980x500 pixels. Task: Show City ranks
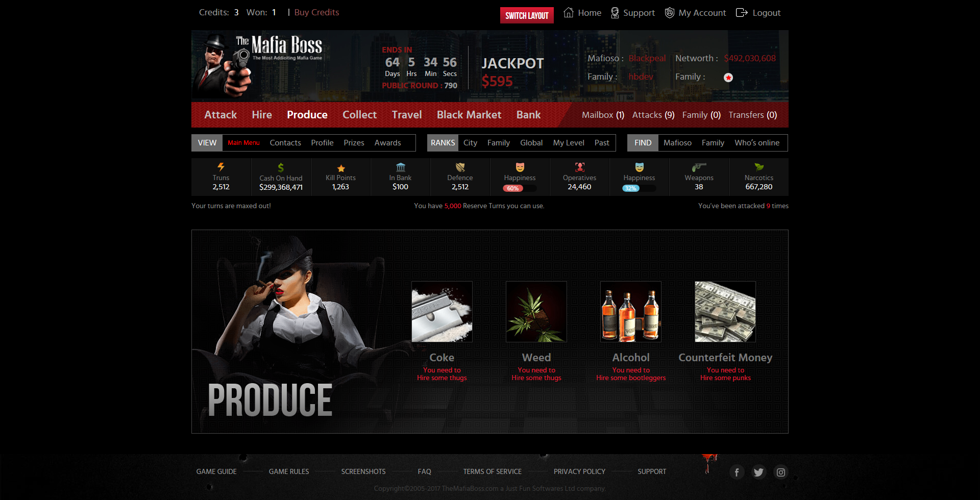coord(470,143)
